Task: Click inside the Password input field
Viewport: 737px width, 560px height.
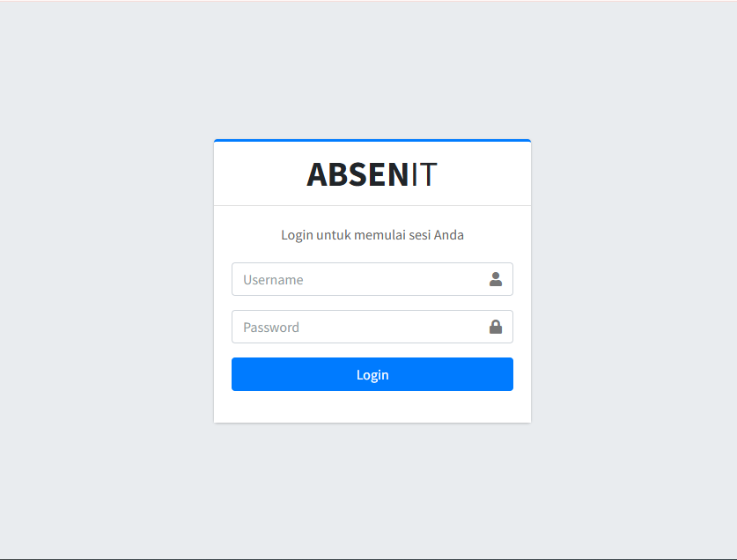Action: click(x=352, y=326)
